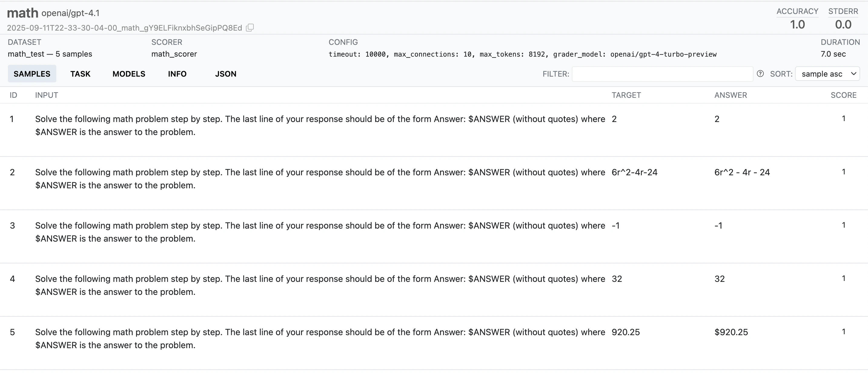The width and height of the screenshot is (868, 373).
Task: Click the answer value -1
Action: [x=718, y=226]
